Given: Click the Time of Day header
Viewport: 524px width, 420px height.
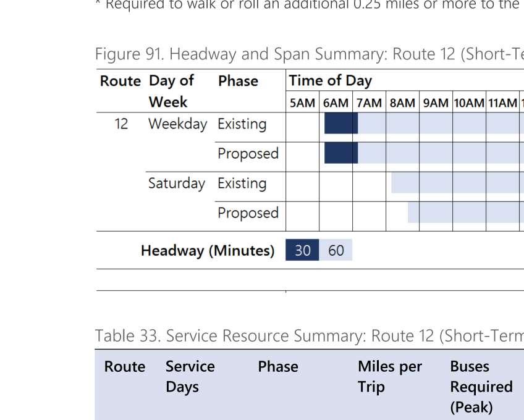Looking at the screenshot, I should click(330, 80).
